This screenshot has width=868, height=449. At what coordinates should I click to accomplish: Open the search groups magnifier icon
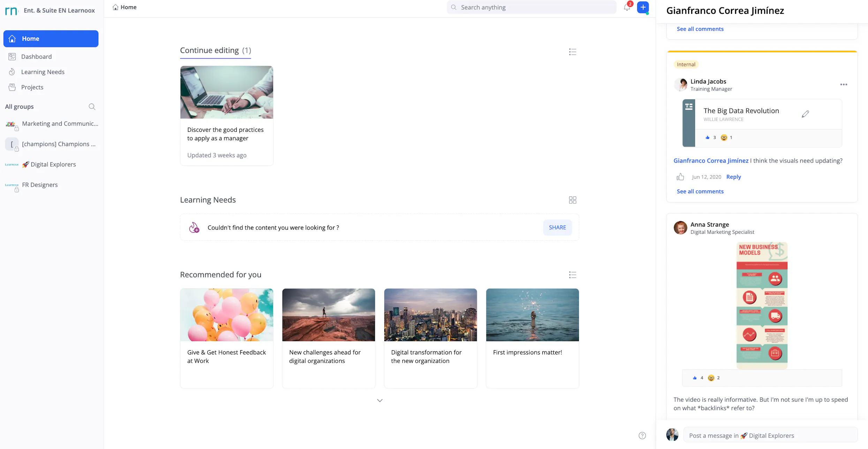click(x=92, y=107)
